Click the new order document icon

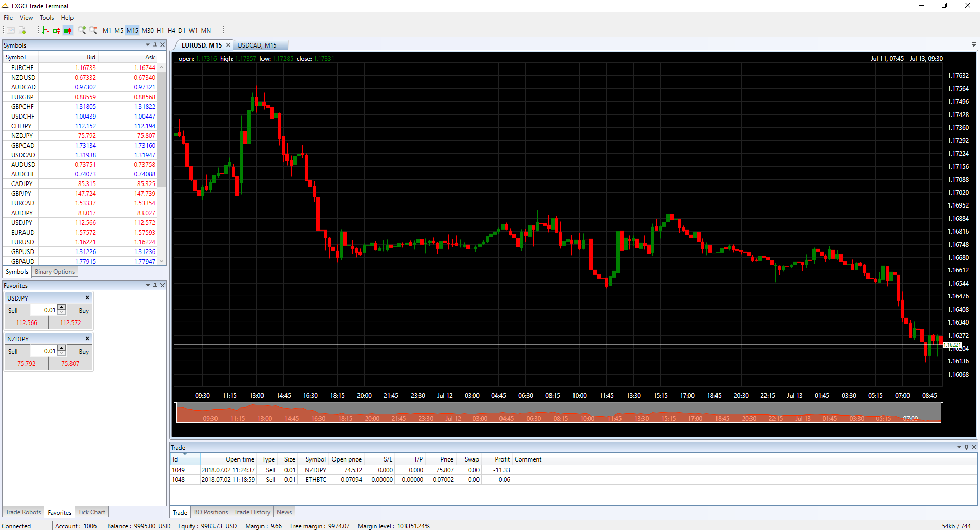(x=22, y=31)
